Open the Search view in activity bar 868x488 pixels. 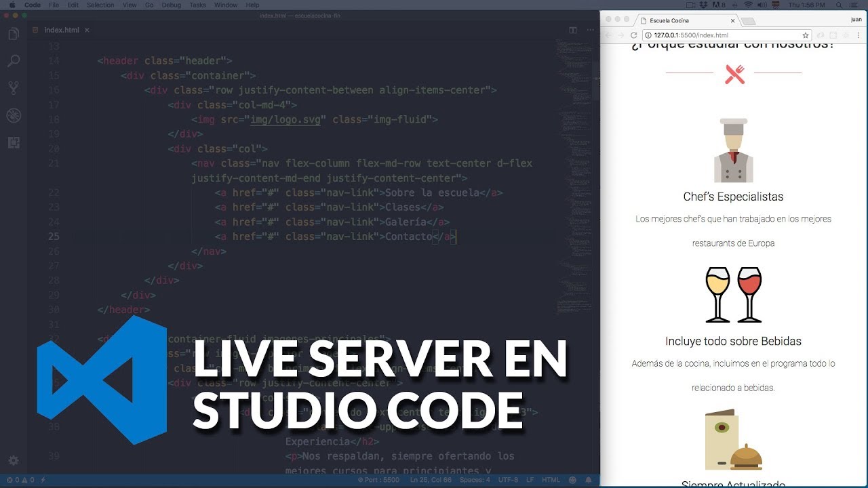[13, 61]
